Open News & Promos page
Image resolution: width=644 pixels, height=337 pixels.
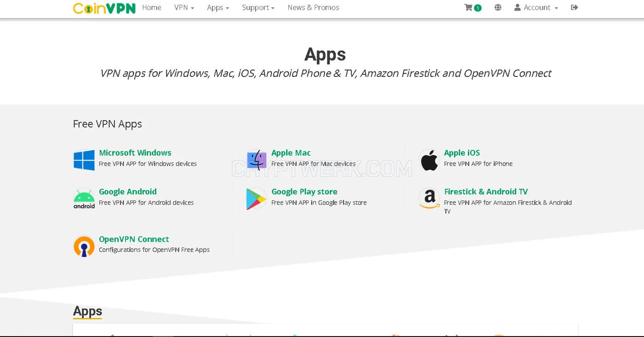[313, 7]
